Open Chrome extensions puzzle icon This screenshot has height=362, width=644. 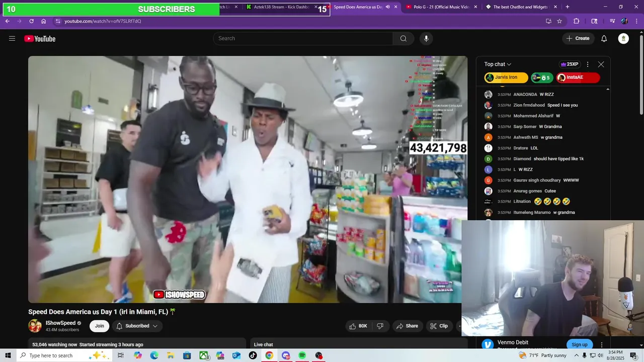pyautogui.click(x=577, y=21)
